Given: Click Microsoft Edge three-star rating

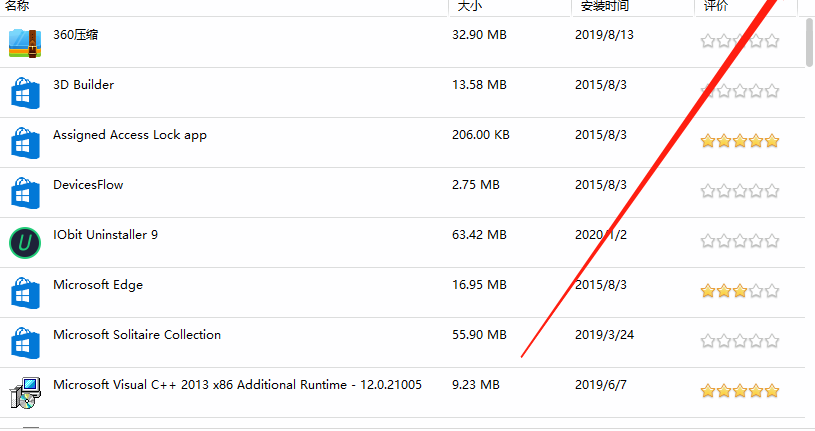Looking at the screenshot, I should (x=740, y=291).
